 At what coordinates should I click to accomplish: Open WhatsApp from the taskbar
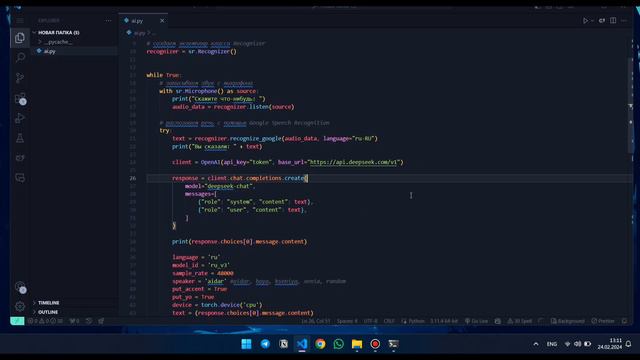(x=339, y=344)
